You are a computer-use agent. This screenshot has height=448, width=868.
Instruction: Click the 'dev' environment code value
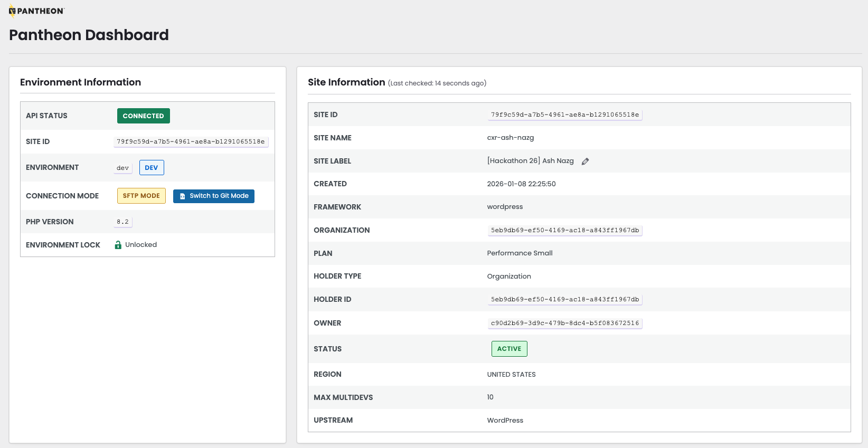[123, 168]
